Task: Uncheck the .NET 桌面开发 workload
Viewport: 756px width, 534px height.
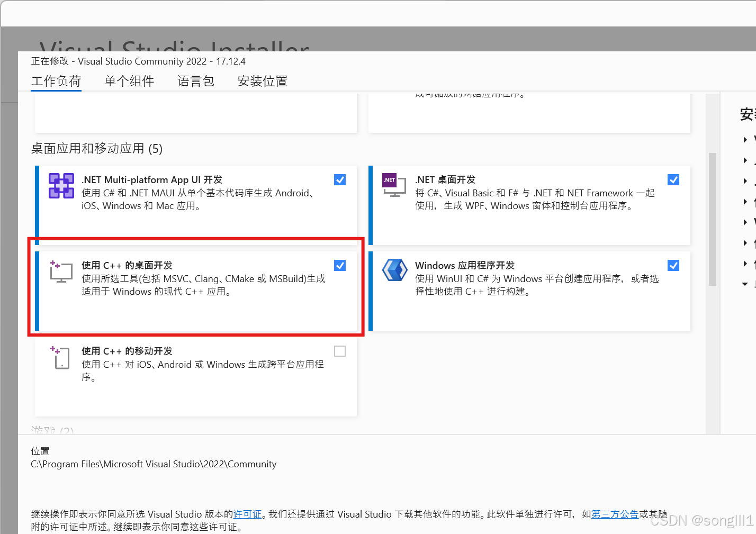Action: pyautogui.click(x=673, y=179)
